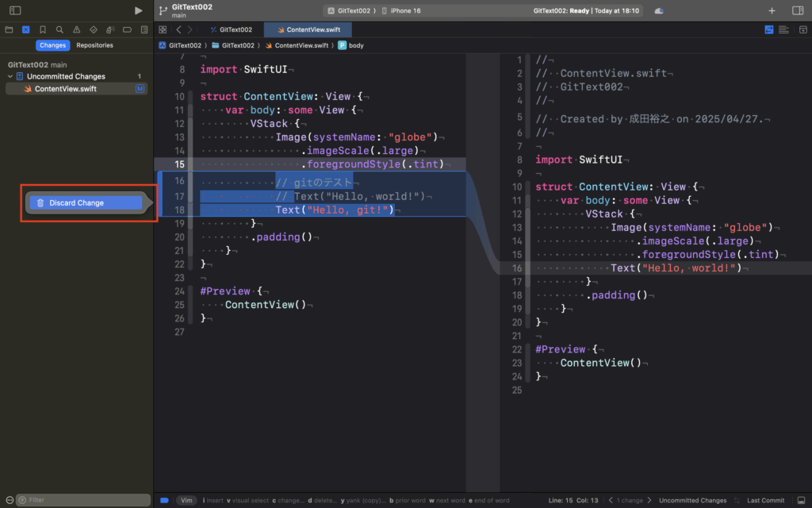812x508 pixels.
Task: Open the git branch menu icon
Action: click(x=163, y=10)
